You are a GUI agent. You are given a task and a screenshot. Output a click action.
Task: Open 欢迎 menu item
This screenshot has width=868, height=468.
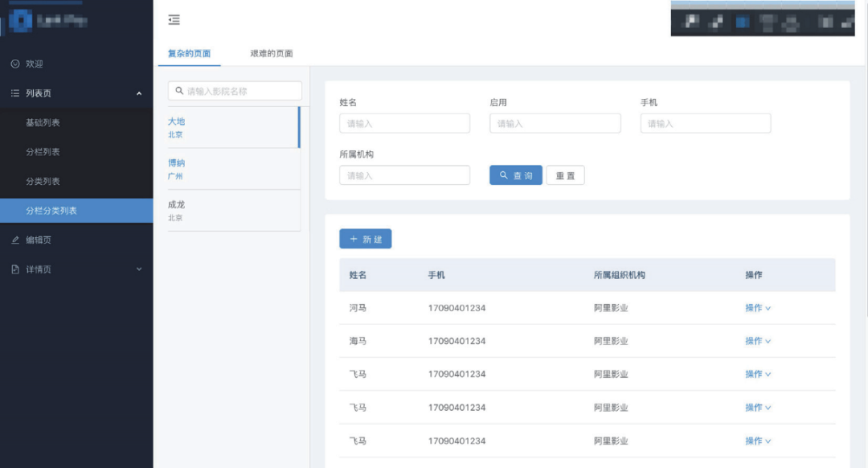pos(76,64)
